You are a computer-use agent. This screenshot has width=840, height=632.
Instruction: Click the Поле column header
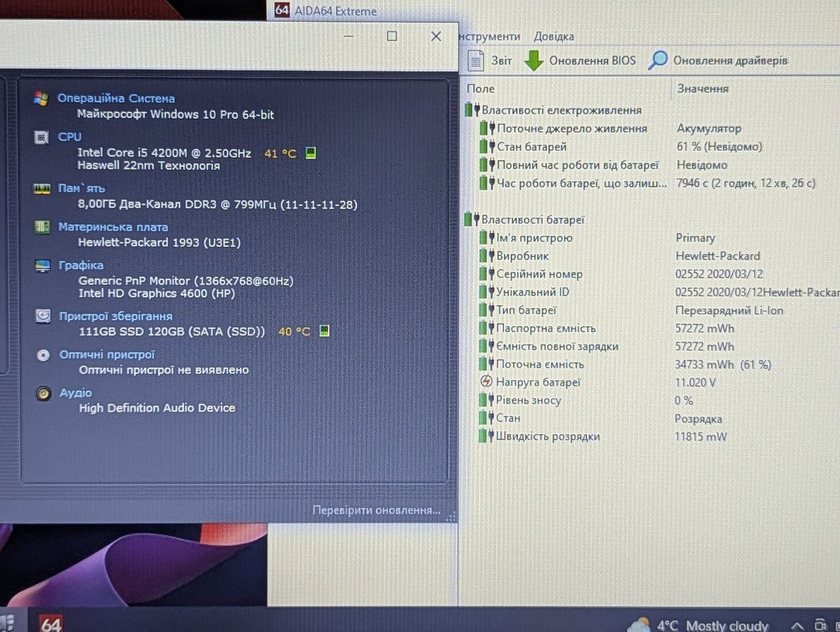pyautogui.click(x=481, y=89)
